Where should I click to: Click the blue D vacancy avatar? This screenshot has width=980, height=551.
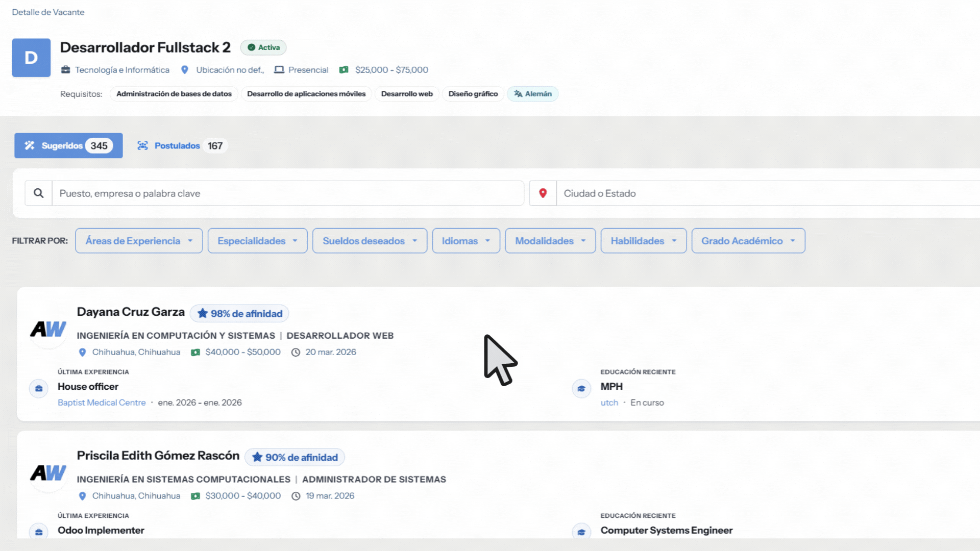31,58
